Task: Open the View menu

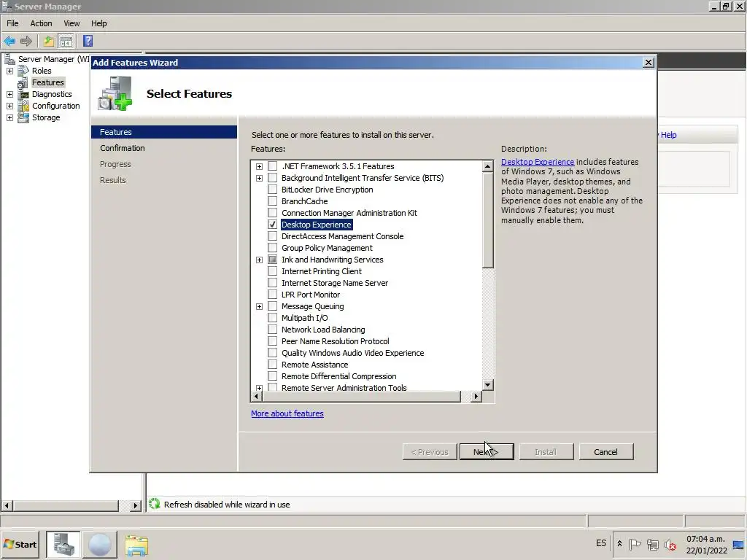Action: point(72,23)
